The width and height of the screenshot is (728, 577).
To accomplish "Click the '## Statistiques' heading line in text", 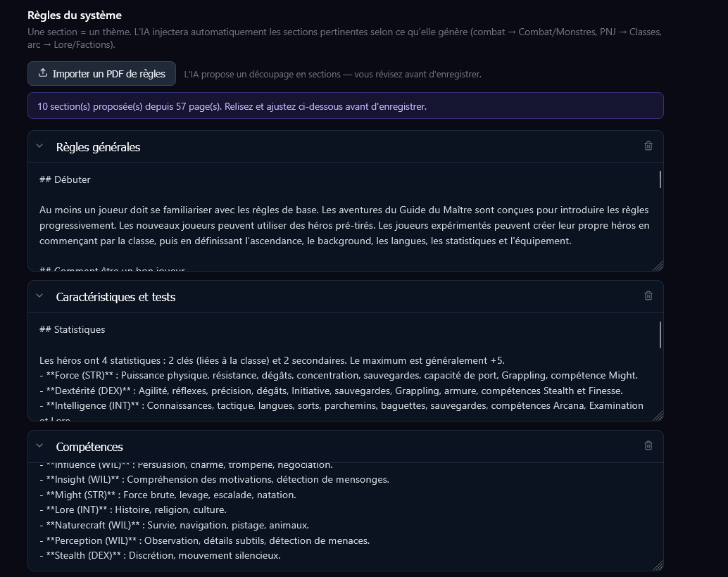I will click(73, 329).
